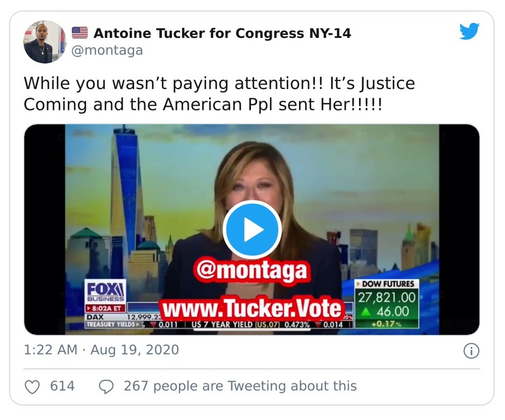Click the DAX ticker row
This screenshot has width=505, height=420.
tap(123, 317)
